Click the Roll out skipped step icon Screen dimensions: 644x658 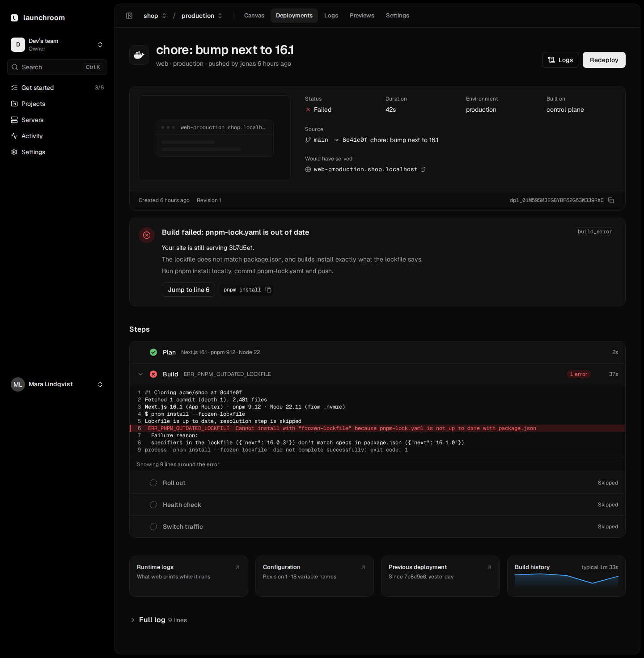(153, 483)
